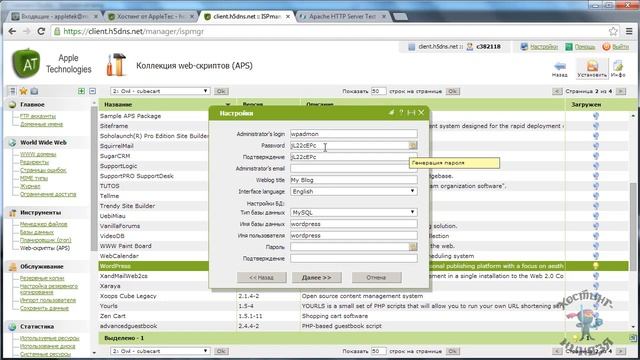Viewport: 640px width, 360px height.
Task: Open the Базы данных sidebar link
Action: pyautogui.click(x=37, y=232)
